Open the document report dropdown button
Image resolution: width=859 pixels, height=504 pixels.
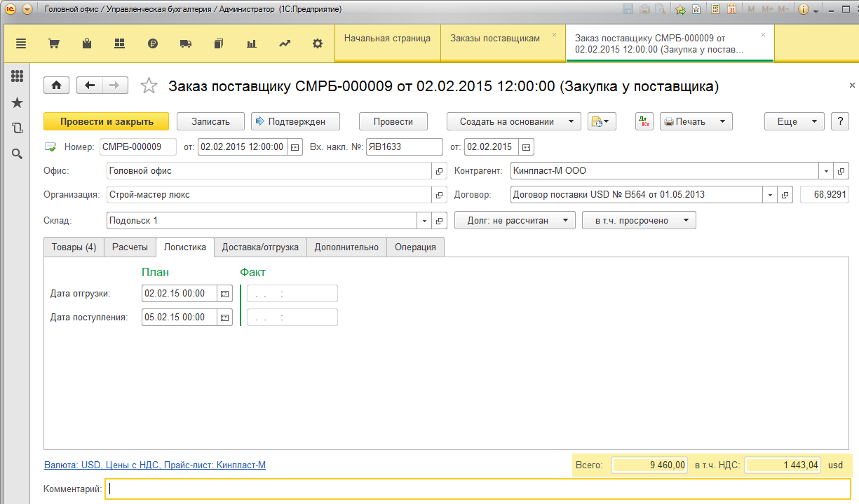(x=602, y=121)
